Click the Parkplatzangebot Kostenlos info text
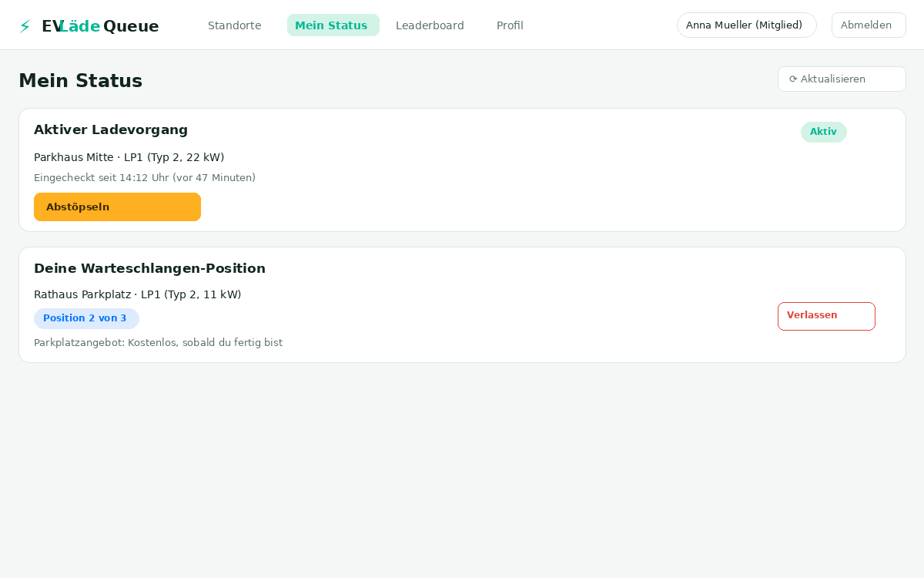Viewport: 924px width, 578px height. [158, 342]
